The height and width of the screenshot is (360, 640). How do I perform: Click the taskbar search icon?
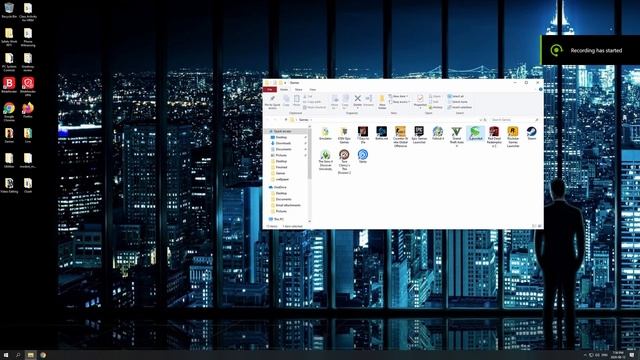18,355
